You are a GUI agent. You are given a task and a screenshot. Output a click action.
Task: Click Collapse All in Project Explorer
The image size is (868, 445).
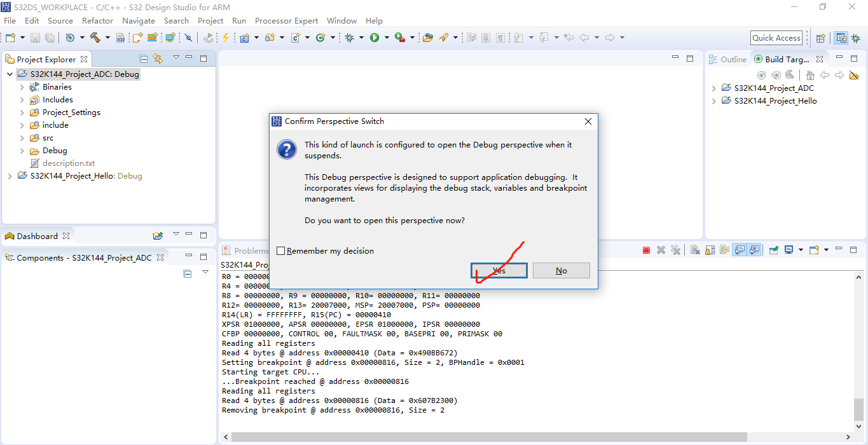144,58
